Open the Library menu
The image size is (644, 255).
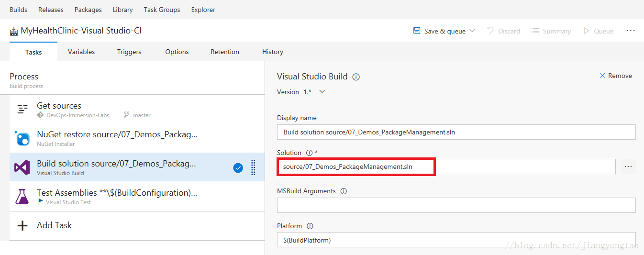[x=123, y=10]
